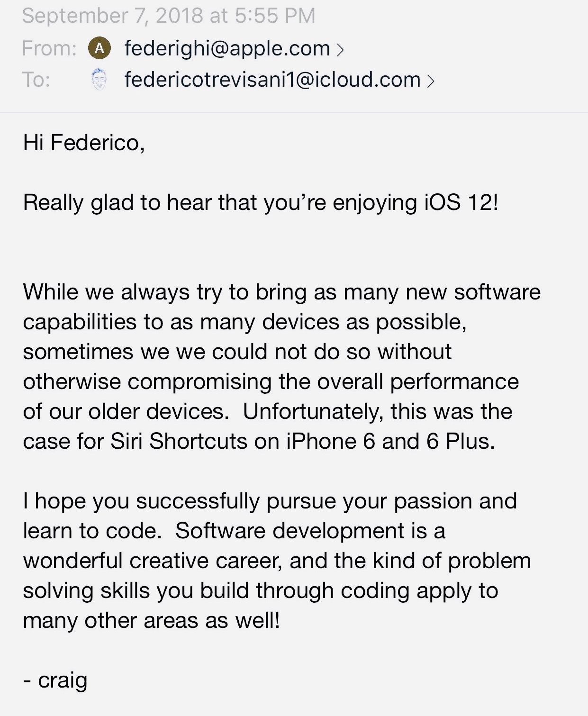Click the word "Unfortunately," in the message
Viewport: 588px width, 716px height.
(313, 411)
